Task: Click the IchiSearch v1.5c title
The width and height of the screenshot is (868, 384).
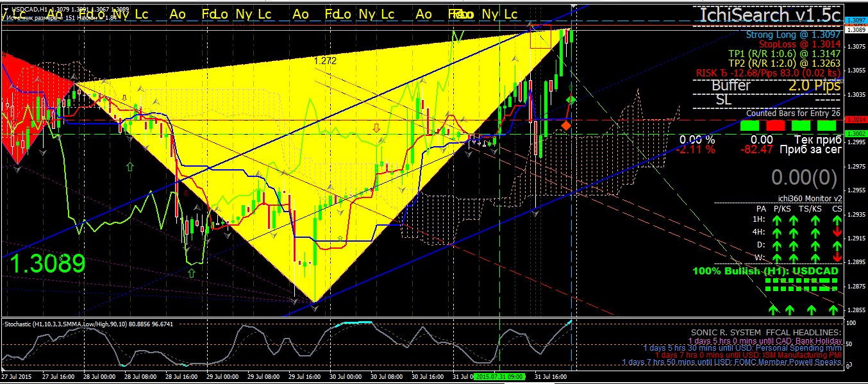Action: (769, 14)
